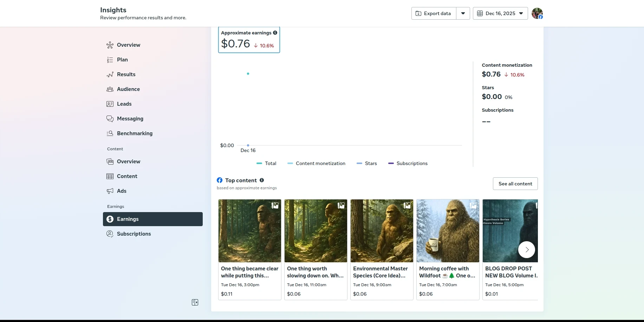The height and width of the screenshot is (322, 644).
Task: Toggle the Total series in chart legend
Action: pos(266,163)
